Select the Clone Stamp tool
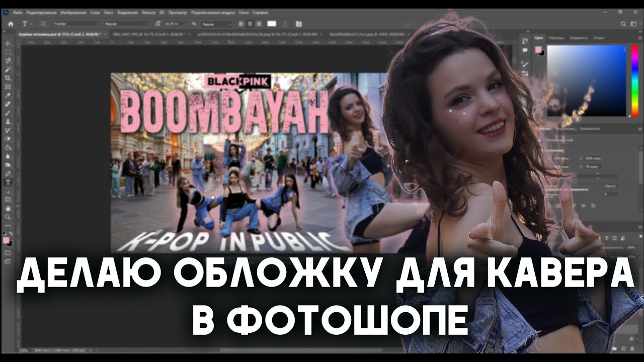This screenshot has width=644, height=362. (8, 121)
